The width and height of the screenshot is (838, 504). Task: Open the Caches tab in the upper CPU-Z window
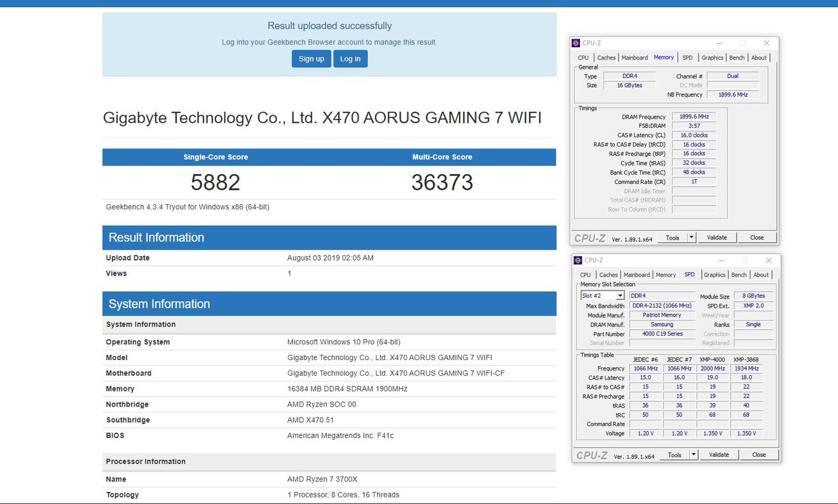point(606,58)
